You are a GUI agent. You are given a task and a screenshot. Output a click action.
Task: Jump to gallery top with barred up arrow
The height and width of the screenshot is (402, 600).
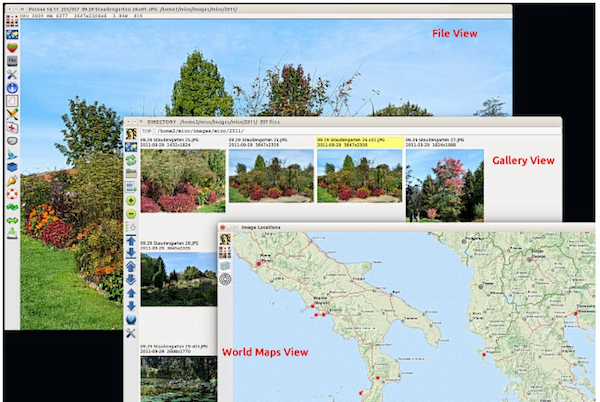(x=131, y=240)
